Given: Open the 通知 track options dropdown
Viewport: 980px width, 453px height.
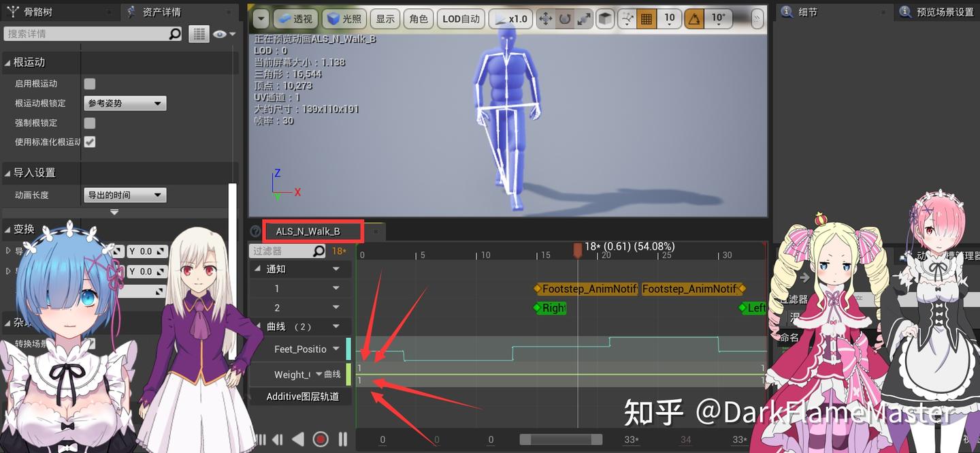Looking at the screenshot, I should [336, 269].
